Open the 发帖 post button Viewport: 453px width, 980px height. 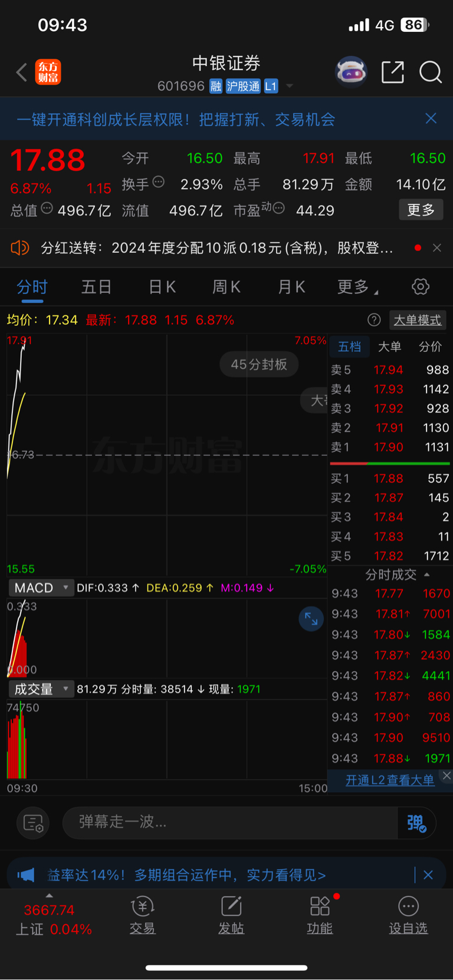231,915
